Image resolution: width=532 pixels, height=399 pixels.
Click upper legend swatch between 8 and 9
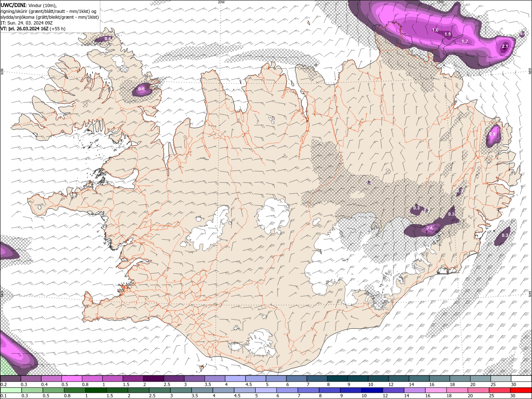[x=337, y=379]
